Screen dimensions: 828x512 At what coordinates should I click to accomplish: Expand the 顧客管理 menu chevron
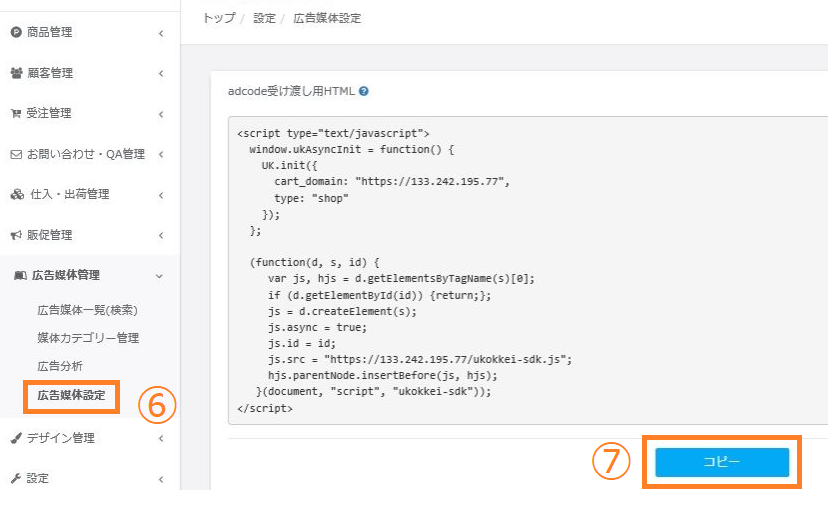click(161, 73)
